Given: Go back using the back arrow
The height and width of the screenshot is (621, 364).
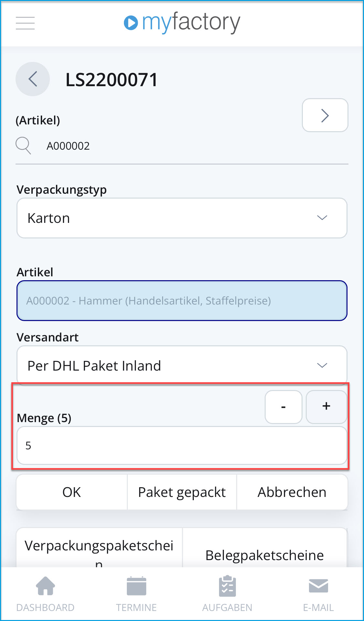Looking at the screenshot, I should (32, 79).
